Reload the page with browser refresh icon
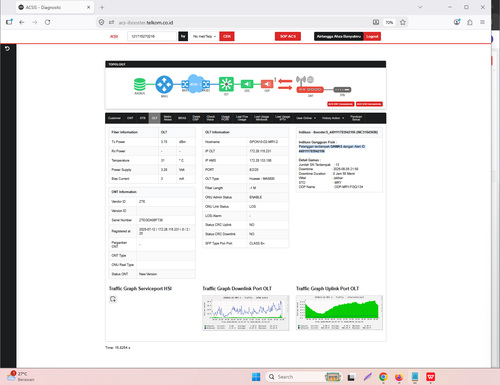 click(x=48, y=22)
